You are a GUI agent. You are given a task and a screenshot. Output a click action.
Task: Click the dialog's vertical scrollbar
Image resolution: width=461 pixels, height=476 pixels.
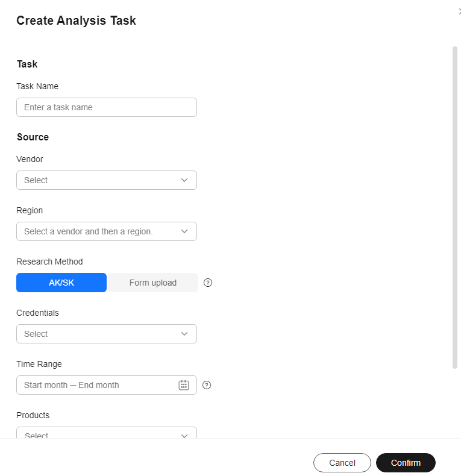[x=454, y=208]
